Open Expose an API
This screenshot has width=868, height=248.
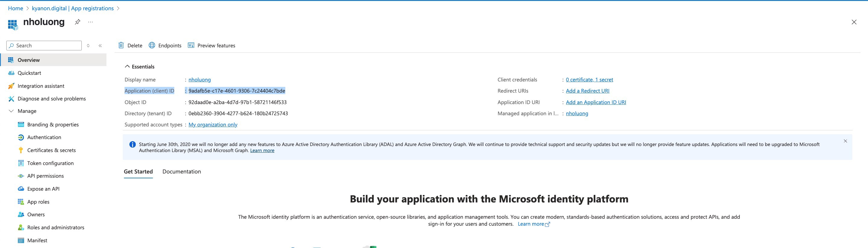(43, 189)
